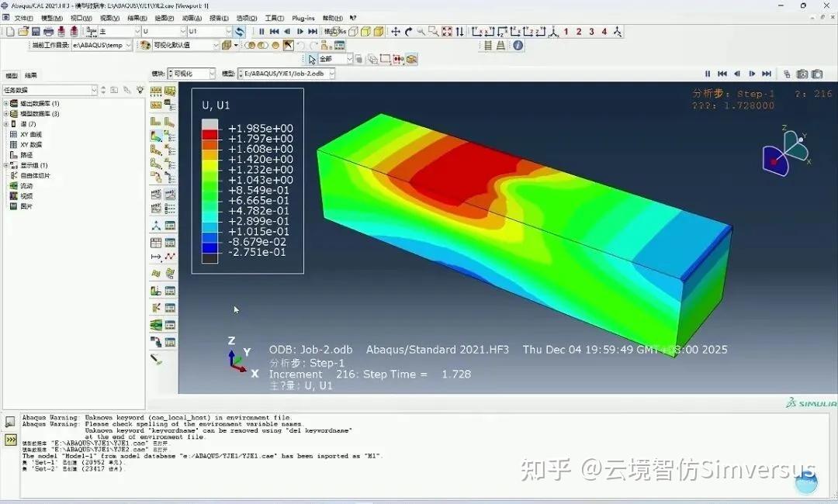Open the 可视化默认值 color dropdown
838x504 pixels.
(x=216, y=46)
